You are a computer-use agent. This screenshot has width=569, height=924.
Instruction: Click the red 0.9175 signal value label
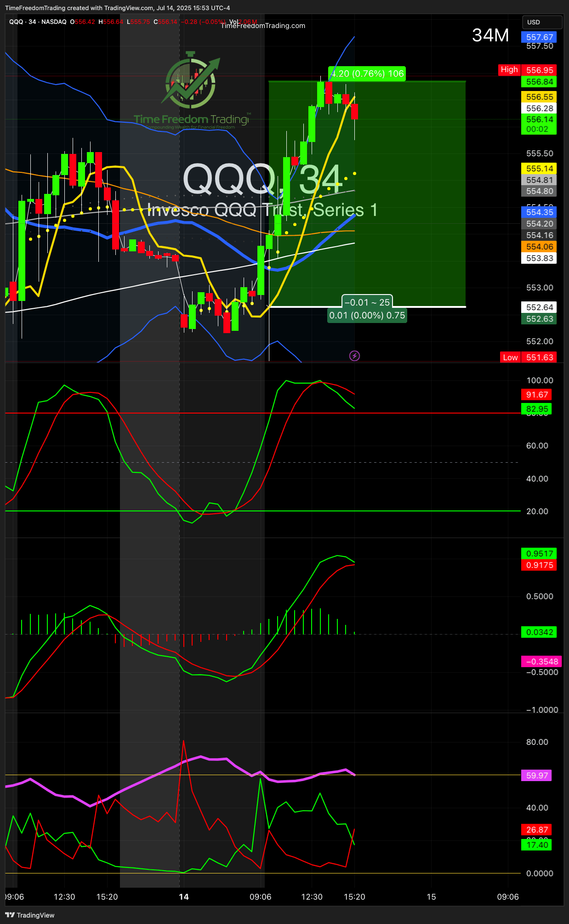click(539, 565)
